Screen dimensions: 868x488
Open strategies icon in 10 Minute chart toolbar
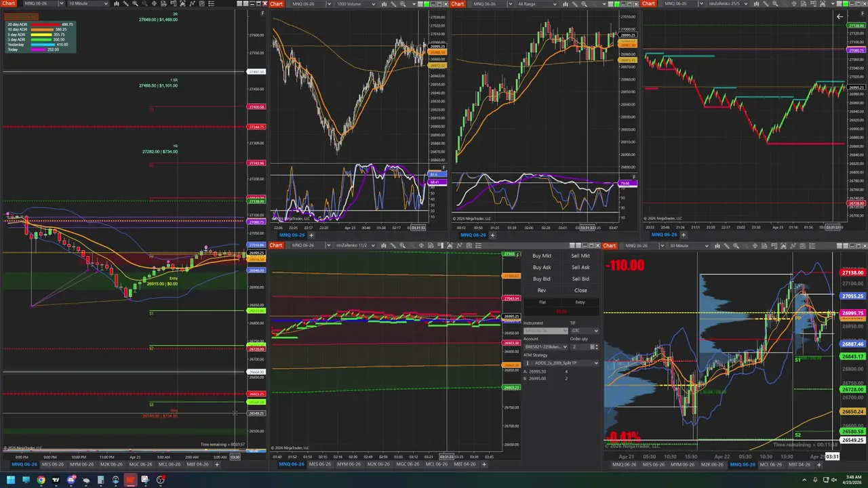[202, 3]
